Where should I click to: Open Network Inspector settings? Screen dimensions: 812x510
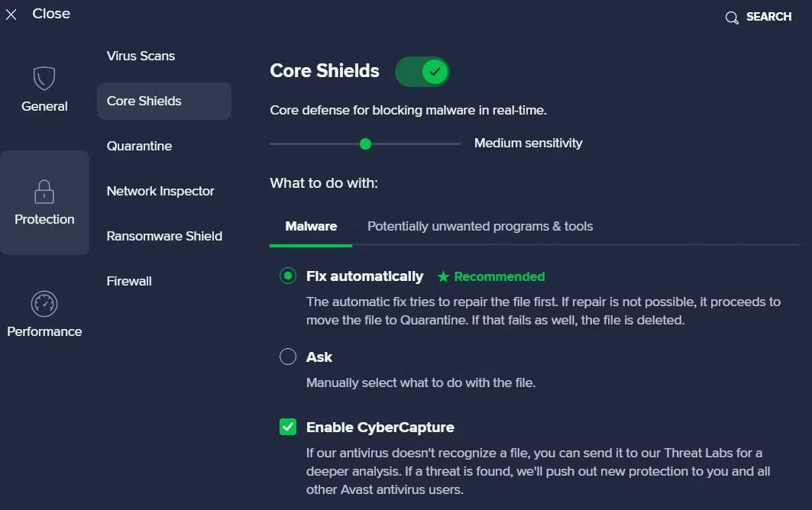160,191
